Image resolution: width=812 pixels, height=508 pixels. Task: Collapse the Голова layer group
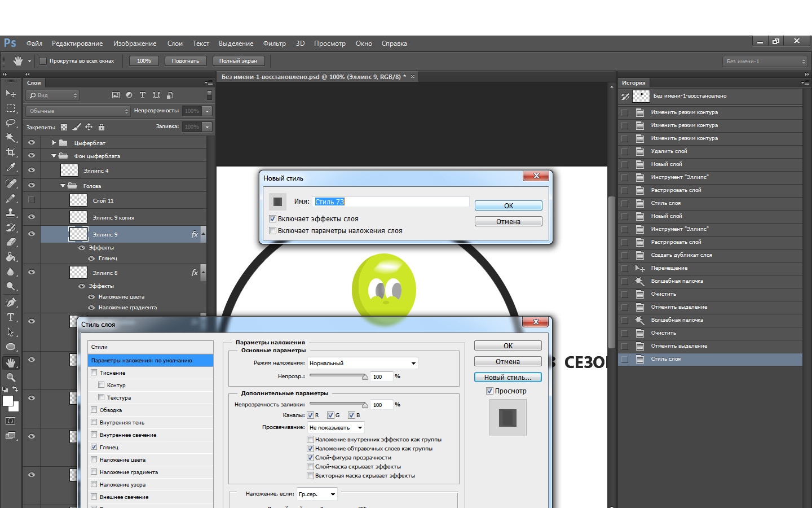(63, 186)
